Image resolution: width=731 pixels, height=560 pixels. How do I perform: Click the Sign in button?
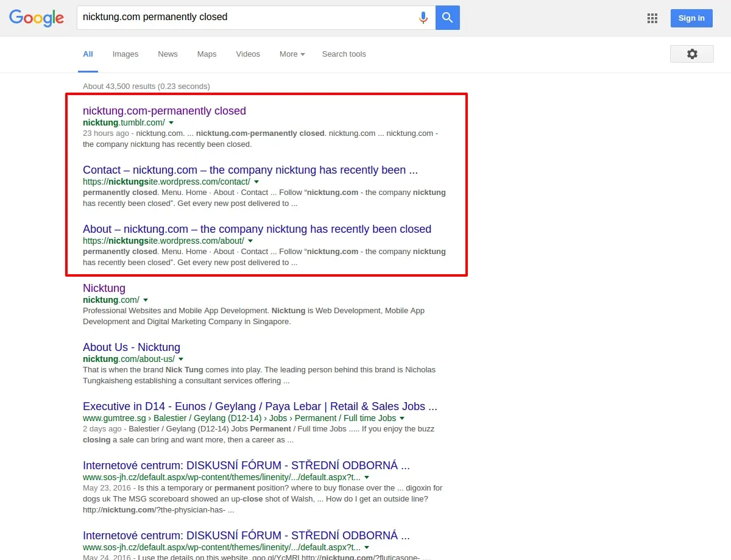691,18
